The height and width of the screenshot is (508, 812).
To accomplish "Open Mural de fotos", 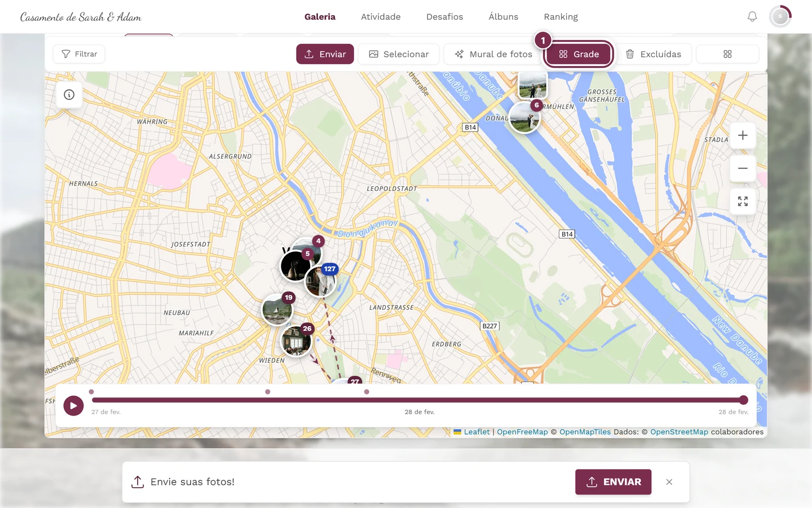I will pyautogui.click(x=493, y=54).
